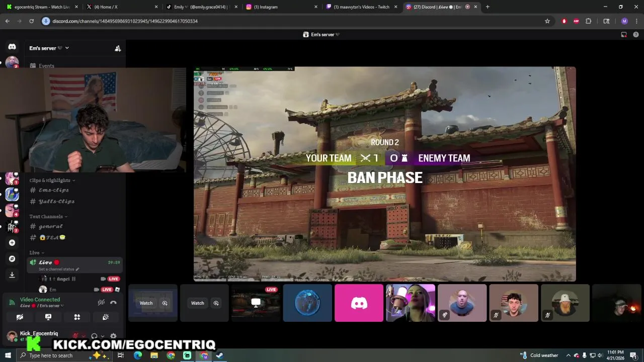
Task: Open Discord direct messages home icon
Action: tap(12, 47)
